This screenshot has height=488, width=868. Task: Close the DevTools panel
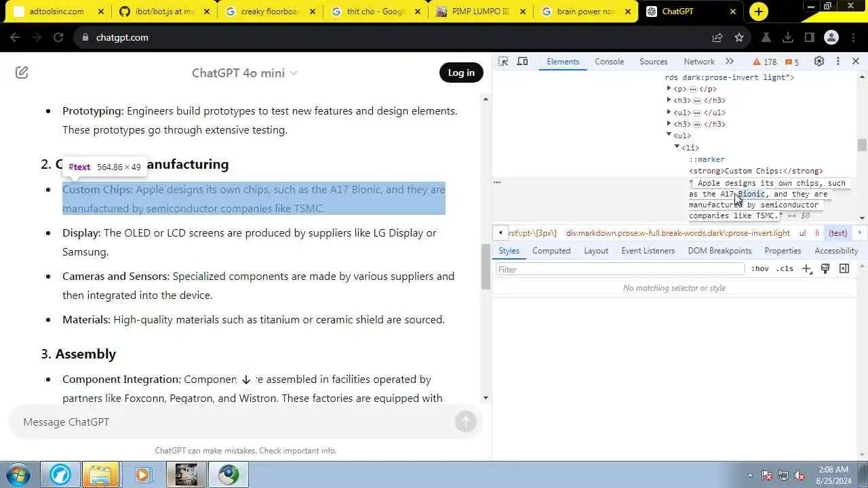[856, 61]
